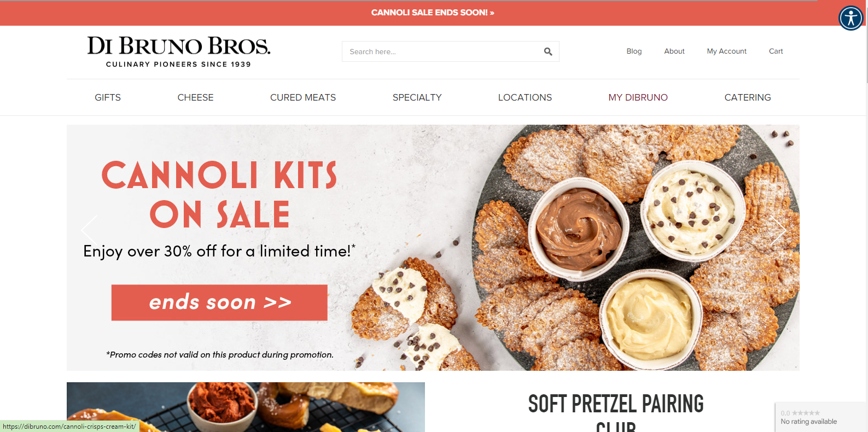868x432 pixels.
Task: Open the Cheese menu
Action: tap(195, 97)
